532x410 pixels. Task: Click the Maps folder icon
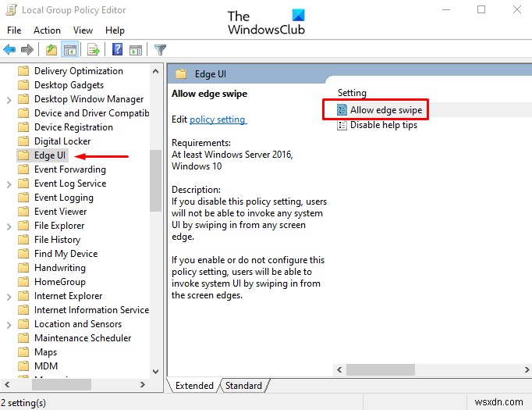click(23, 352)
